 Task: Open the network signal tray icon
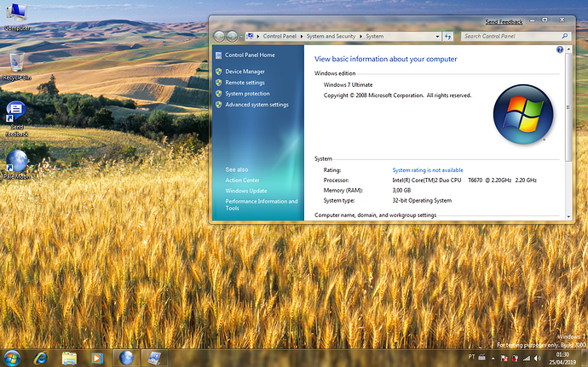[x=527, y=358]
